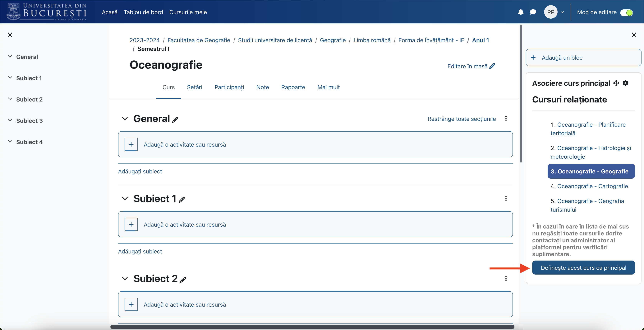Collapse Subiect 1 in the course index
This screenshot has width=644, height=330.
pos(10,78)
